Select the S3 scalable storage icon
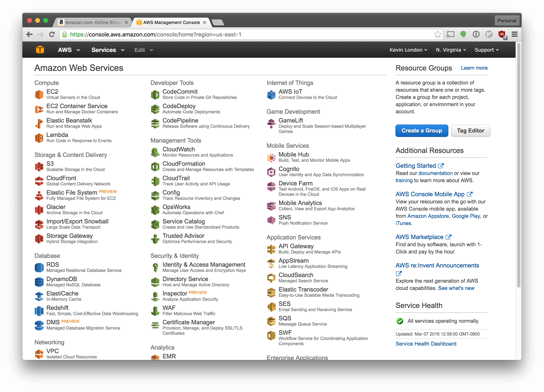 (39, 166)
